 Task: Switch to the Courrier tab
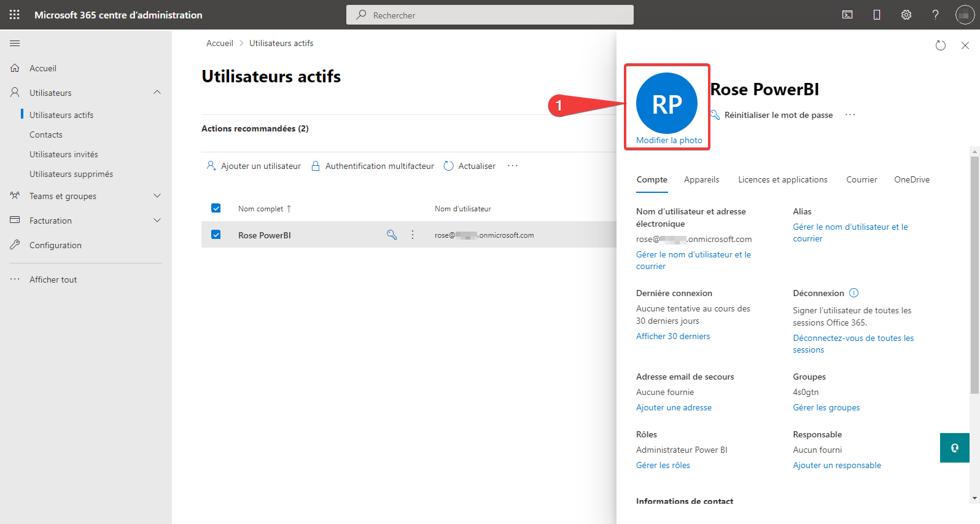pyautogui.click(x=861, y=179)
